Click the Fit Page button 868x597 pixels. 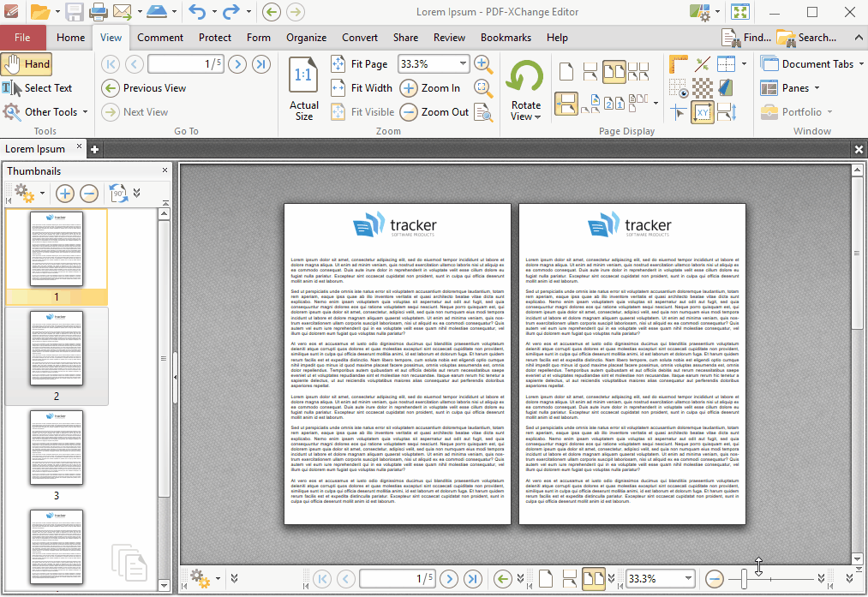point(359,64)
